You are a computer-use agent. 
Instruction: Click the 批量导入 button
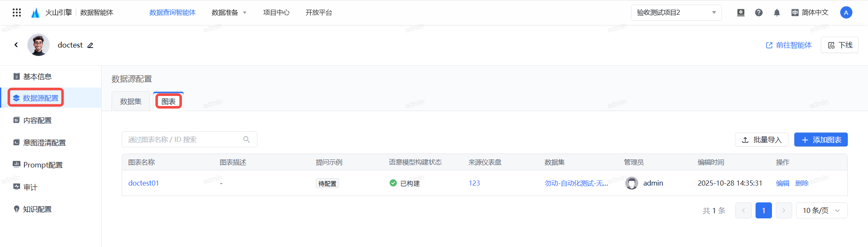(x=761, y=140)
